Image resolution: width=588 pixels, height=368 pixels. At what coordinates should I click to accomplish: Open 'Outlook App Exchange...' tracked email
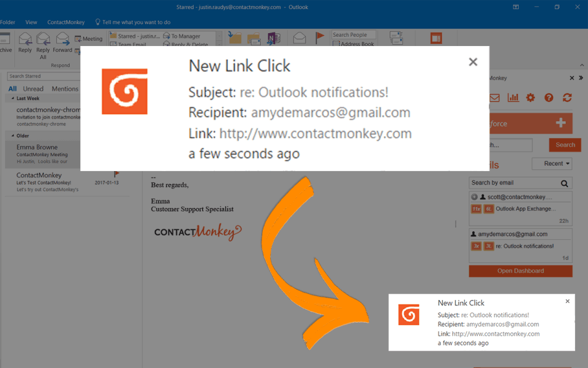point(526,209)
